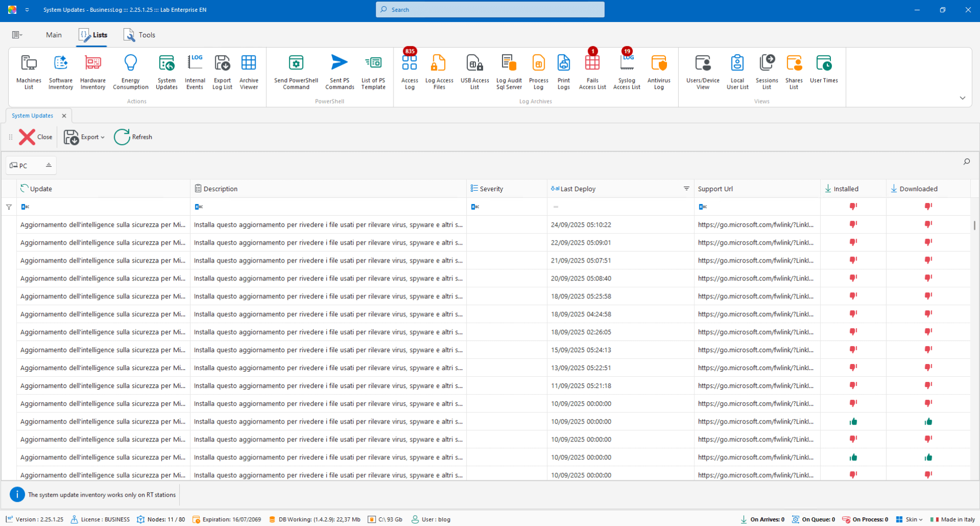Open the Users/Device View
Viewport: 980px width, 526px height.
(703, 72)
